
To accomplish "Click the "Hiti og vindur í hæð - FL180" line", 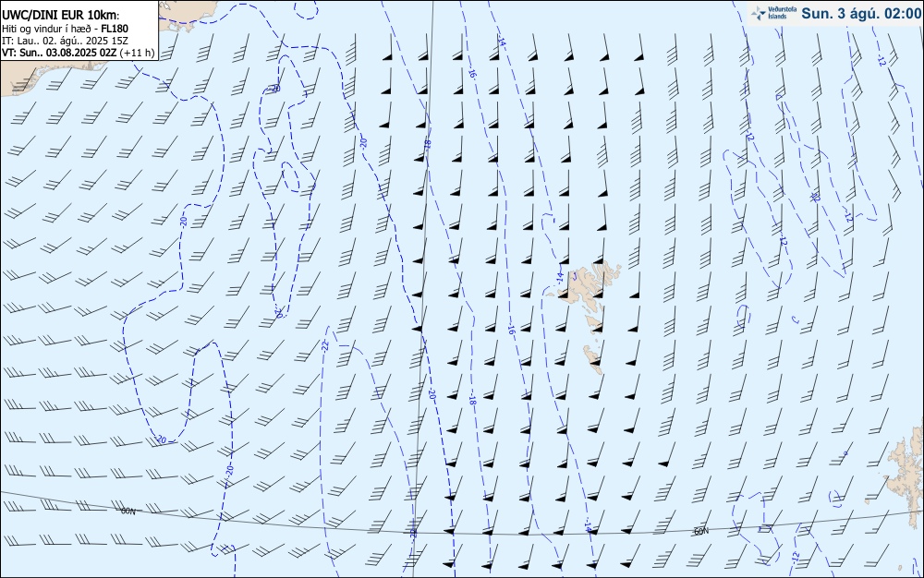I will click(x=66, y=29).
